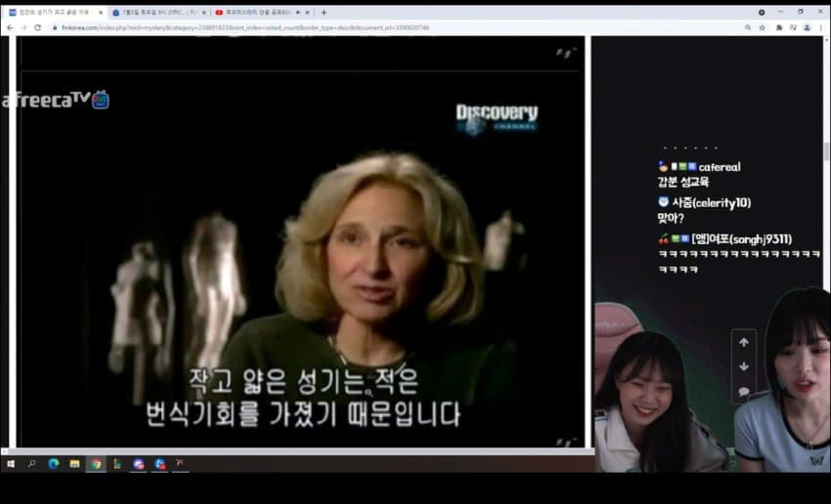Bookmark this page with the star icon
Image resolution: width=831 pixels, height=504 pixels.
point(763,27)
